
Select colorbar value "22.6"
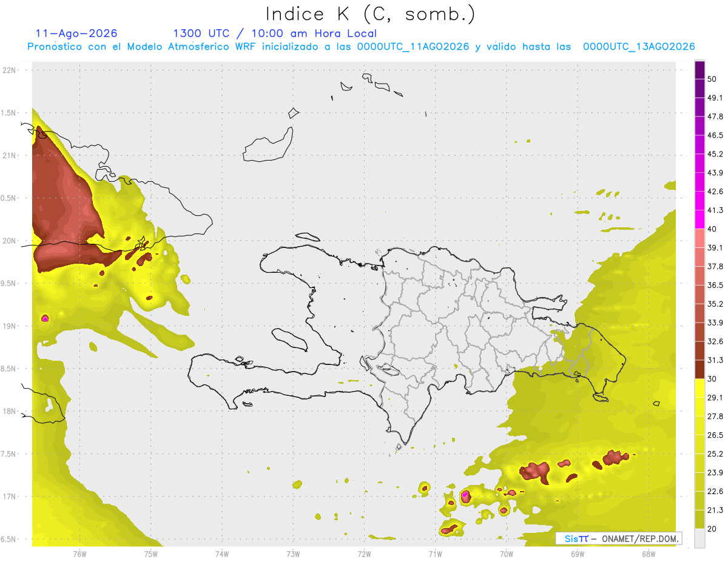(715, 492)
